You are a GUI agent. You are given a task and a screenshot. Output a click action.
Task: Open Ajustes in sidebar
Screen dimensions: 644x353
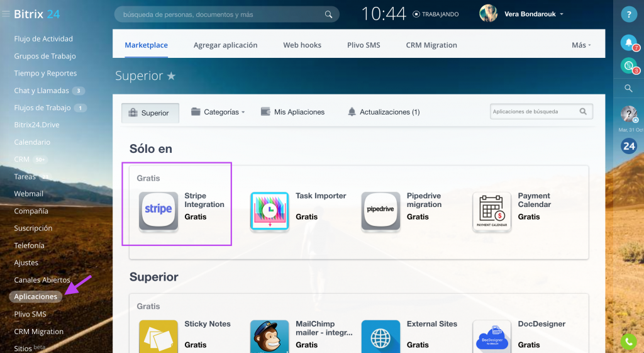pos(26,262)
